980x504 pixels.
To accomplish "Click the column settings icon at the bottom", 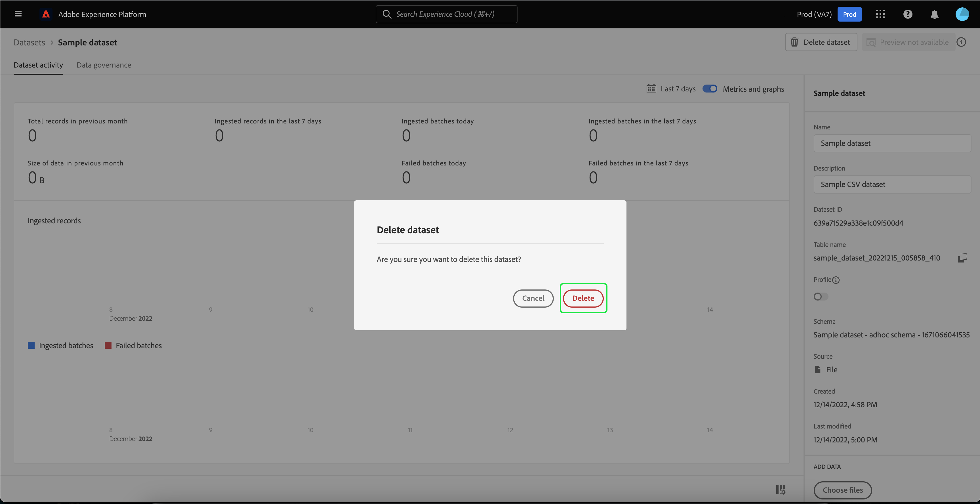I will (781, 490).
